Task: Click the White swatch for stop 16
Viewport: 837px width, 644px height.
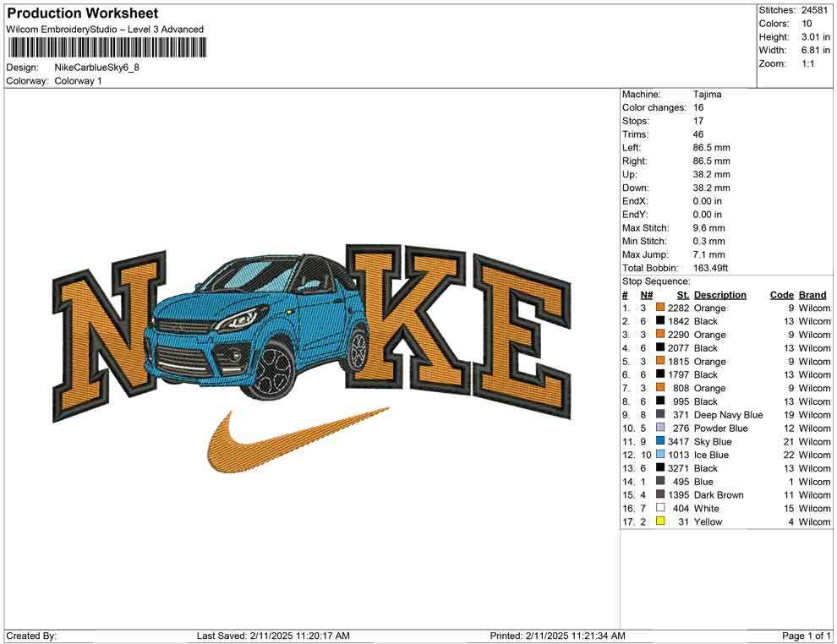Action: click(x=660, y=509)
